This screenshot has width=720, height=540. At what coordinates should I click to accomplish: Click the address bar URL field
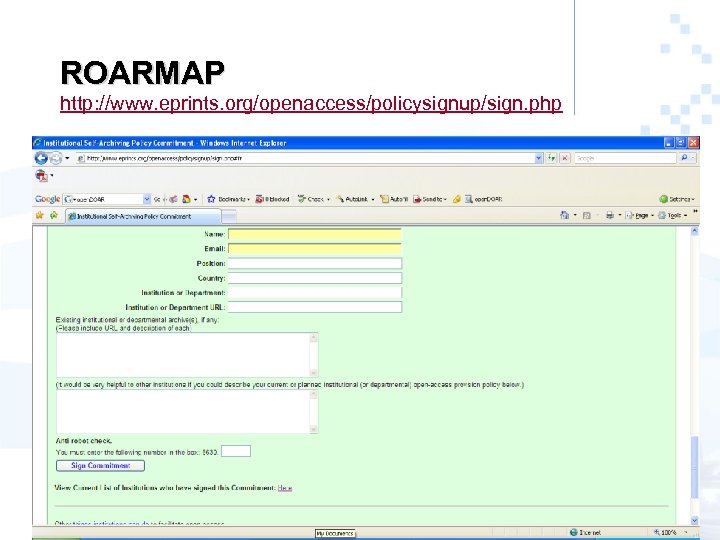(305, 158)
